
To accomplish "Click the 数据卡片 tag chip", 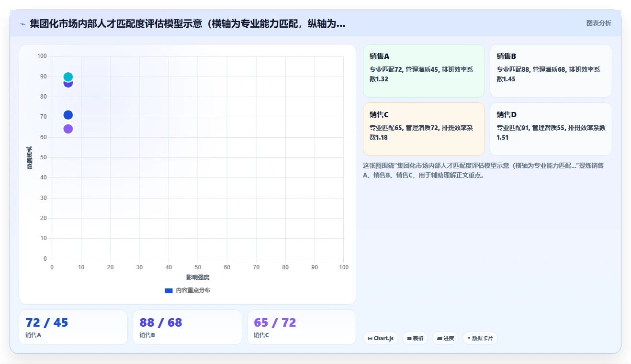I will coord(480,338).
